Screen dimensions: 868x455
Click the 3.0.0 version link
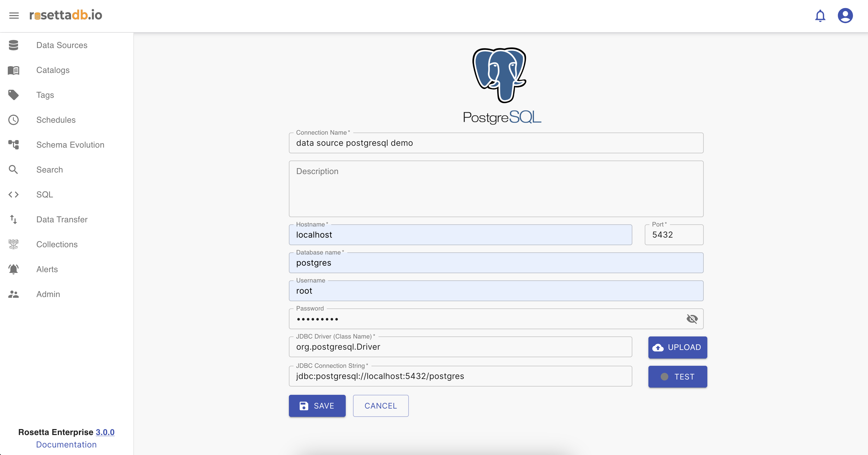[x=105, y=432]
